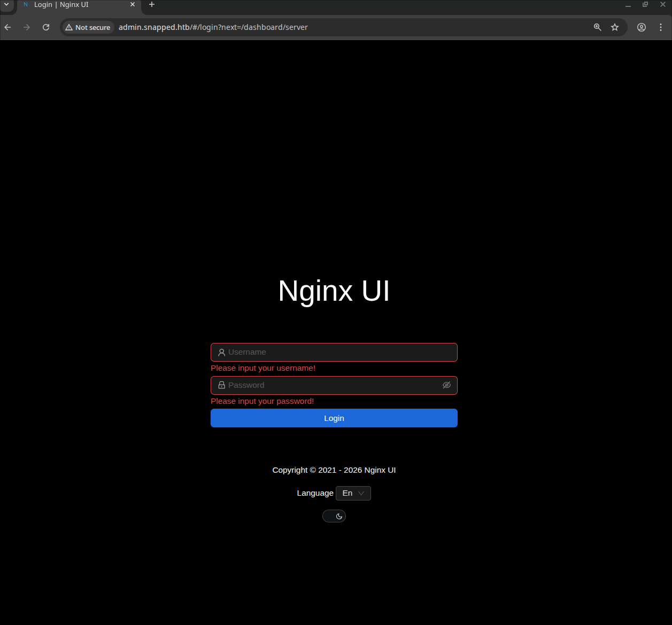Bookmark this page with star icon
672x625 pixels.
click(x=615, y=27)
